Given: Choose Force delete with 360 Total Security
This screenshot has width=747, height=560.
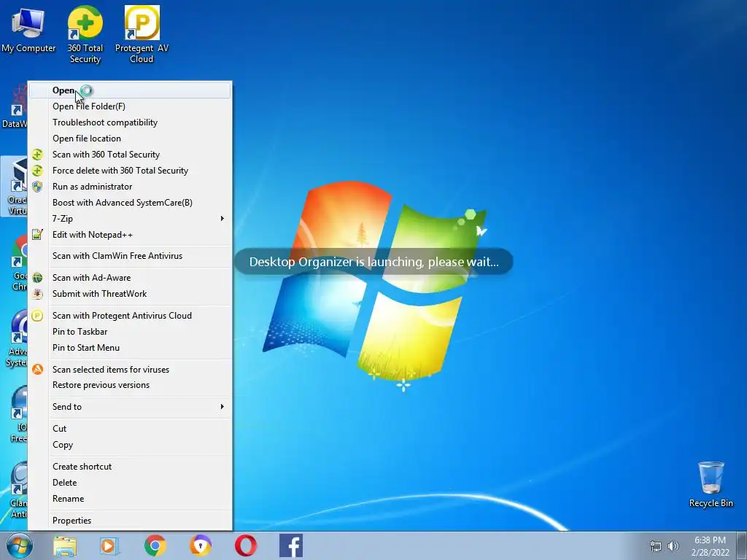Looking at the screenshot, I should pyautogui.click(x=130, y=171).
